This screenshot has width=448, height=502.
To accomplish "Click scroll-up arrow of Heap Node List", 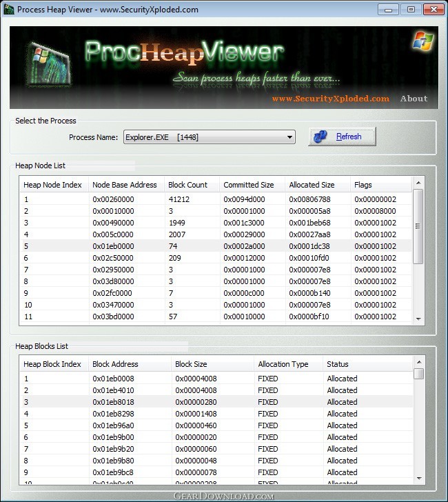I will (x=418, y=183).
